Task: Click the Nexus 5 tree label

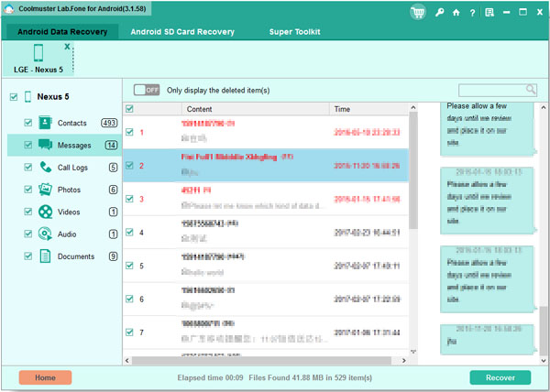Action: 53,97
